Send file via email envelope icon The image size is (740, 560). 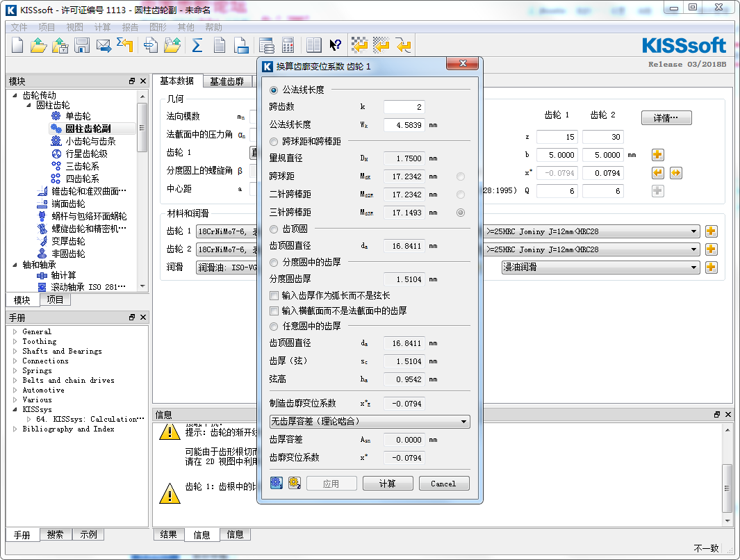(104, 45)
